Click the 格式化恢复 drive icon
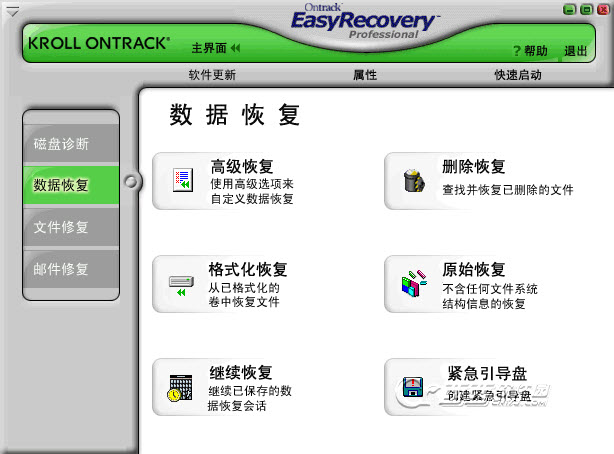614x454 pixels. click(x=181, y=286)
